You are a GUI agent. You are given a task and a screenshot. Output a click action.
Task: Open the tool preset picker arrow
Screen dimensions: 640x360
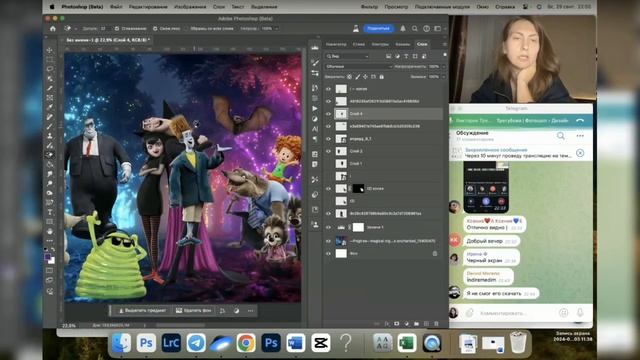click(x=76, y=29)
